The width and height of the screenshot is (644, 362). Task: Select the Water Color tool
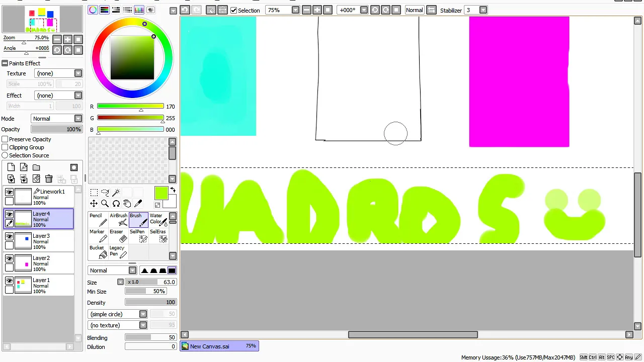158,220
